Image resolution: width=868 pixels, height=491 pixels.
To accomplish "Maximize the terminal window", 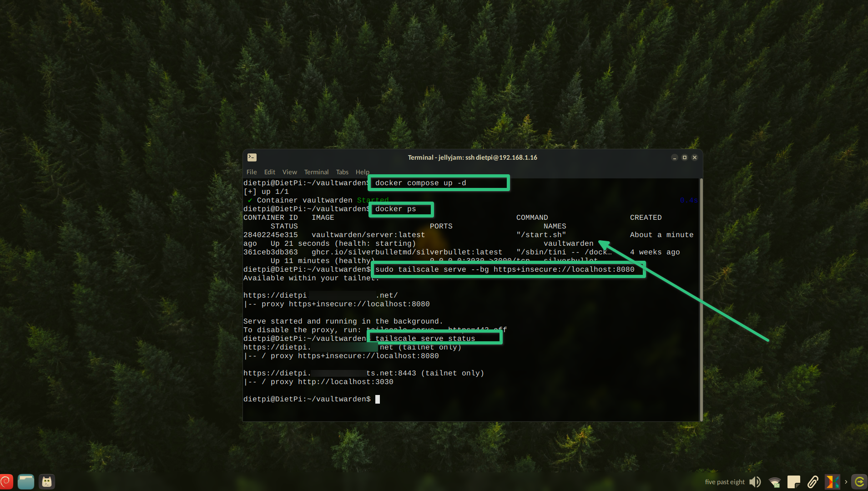I will coord(684,157).
